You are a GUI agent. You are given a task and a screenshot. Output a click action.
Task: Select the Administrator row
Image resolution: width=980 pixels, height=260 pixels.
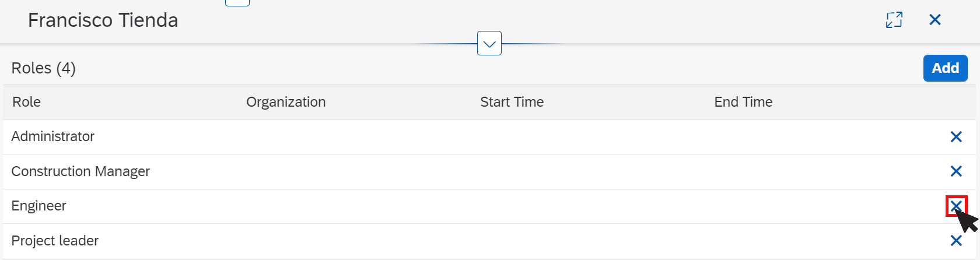tap(489, 137)
